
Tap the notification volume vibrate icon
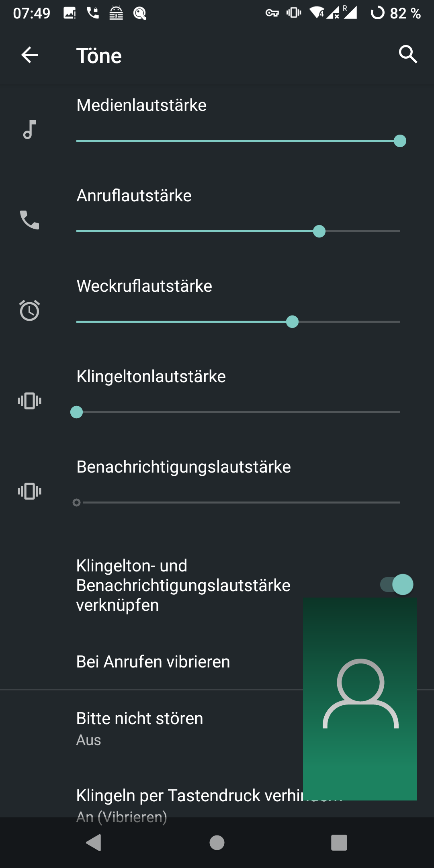tap(29, 491)
